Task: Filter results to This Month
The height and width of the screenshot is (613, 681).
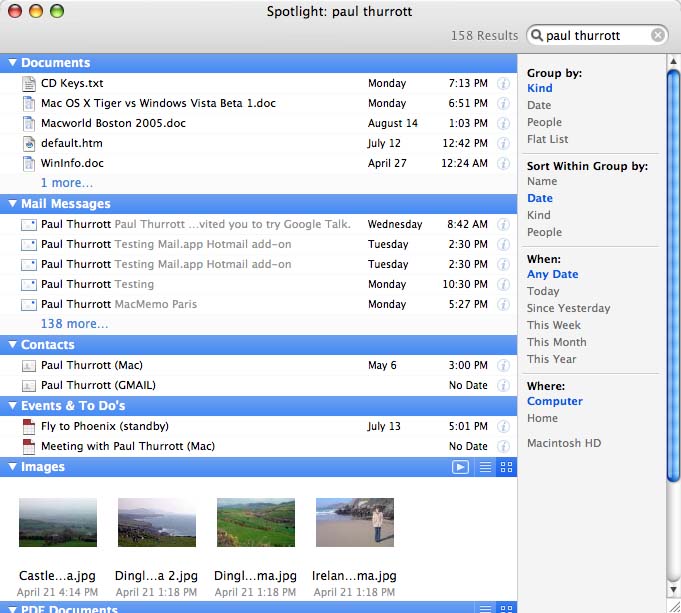Action: [557, 342]
